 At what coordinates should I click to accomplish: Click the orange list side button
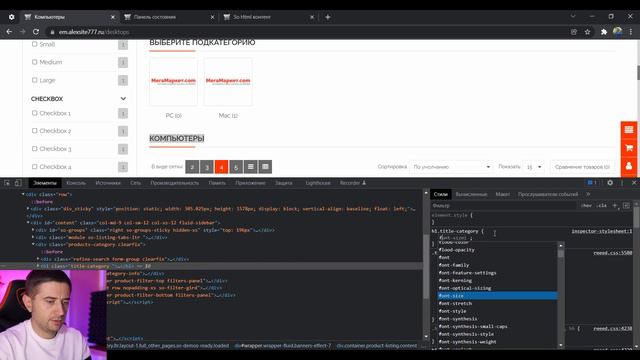click(x=629, y=130)
